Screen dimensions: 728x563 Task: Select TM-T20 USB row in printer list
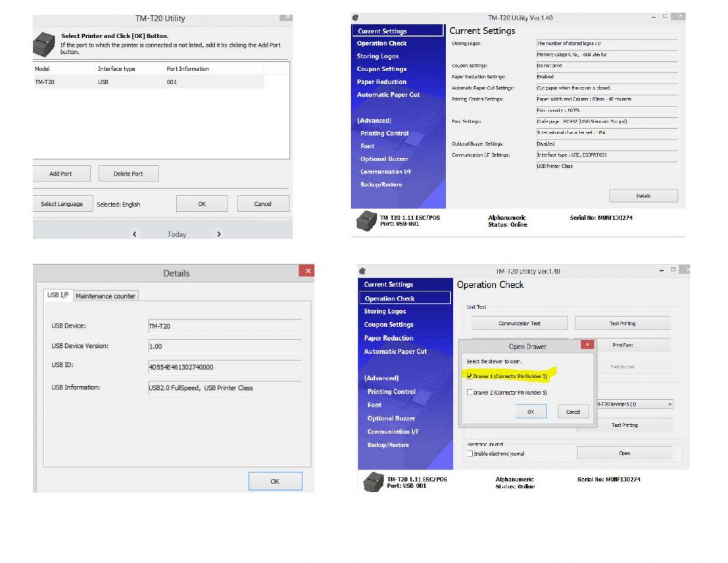(149, 82)
